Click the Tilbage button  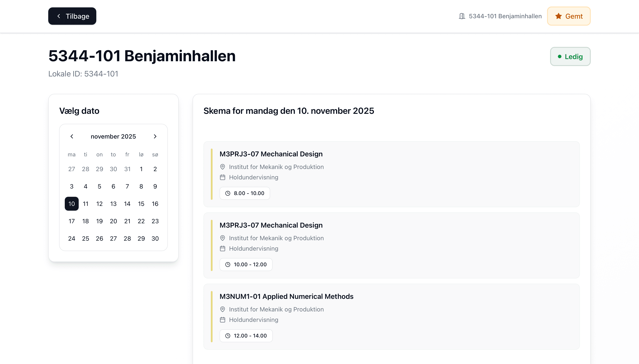(x=72, y=16)
